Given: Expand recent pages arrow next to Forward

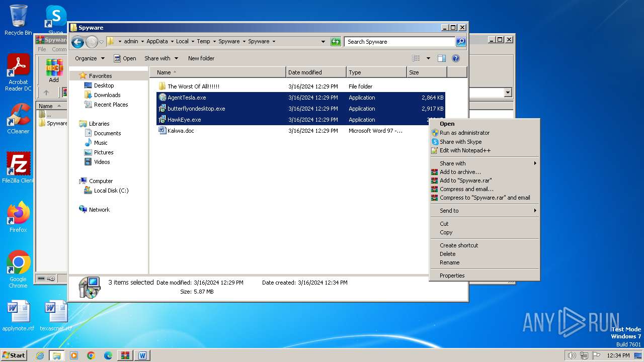Looking at the screenshot, I should coord(101,42).
